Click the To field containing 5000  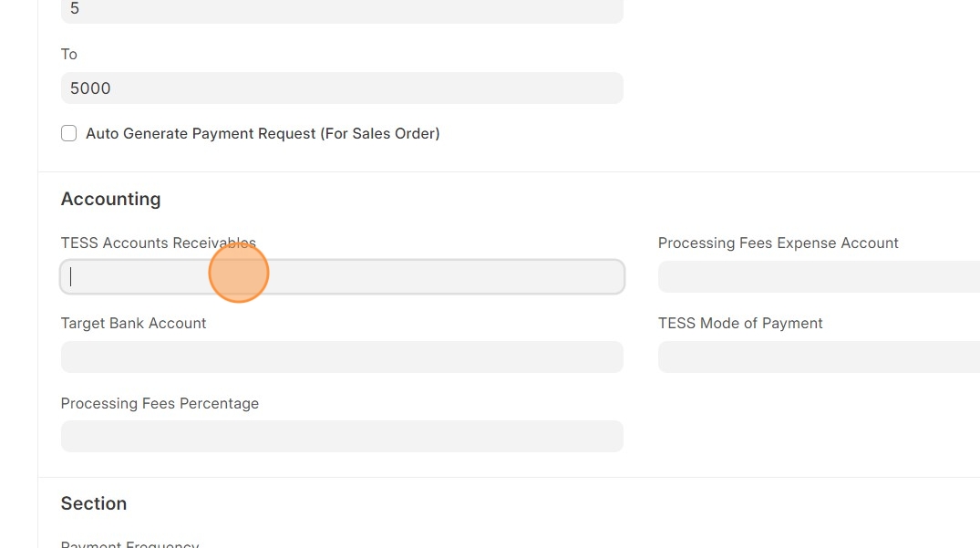pyautogui.click(x=342, y=88)
